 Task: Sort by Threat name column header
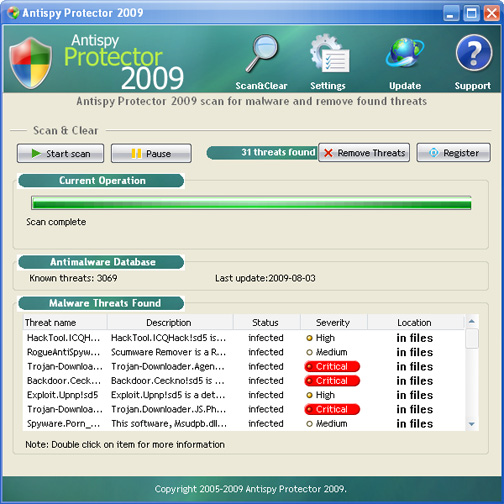[65, 322]
